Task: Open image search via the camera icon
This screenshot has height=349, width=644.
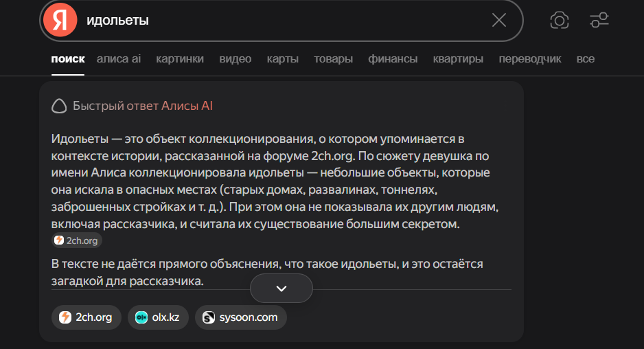Action: 560,20
